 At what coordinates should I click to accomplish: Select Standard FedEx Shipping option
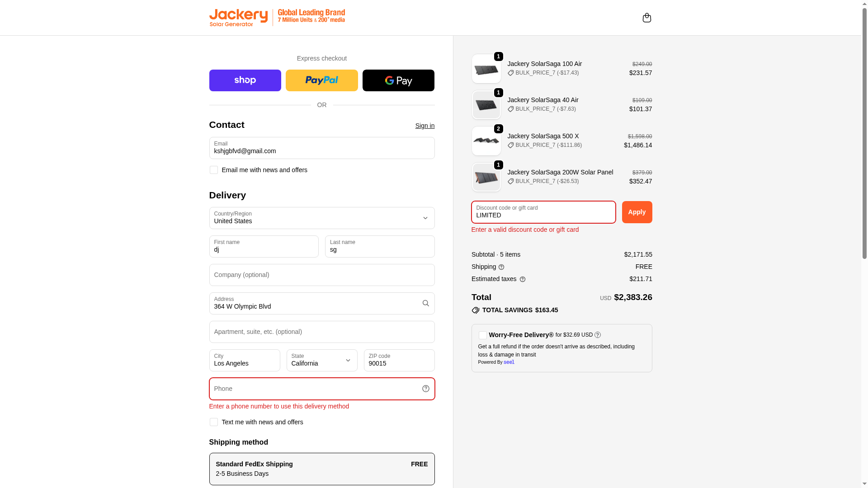[x=322, y=469]
